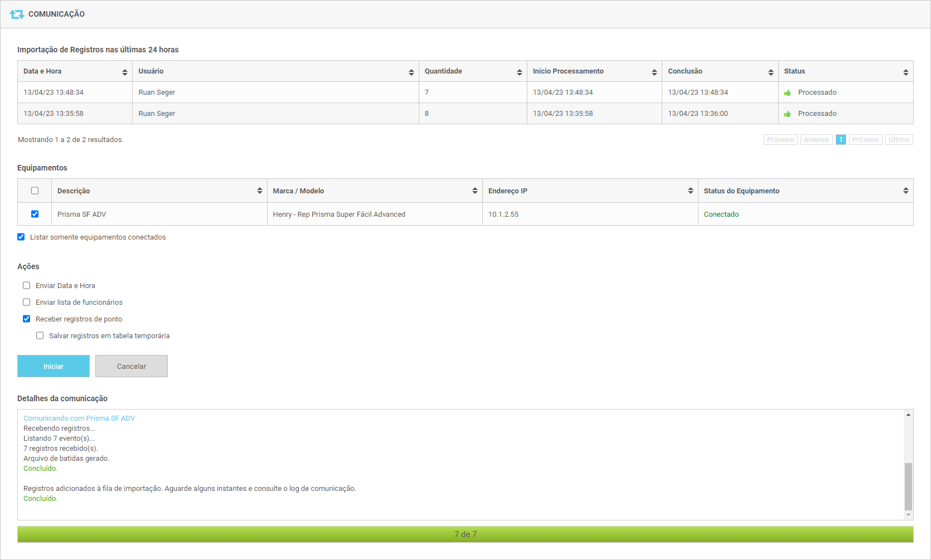The image size is (931, 560).
Task: Click the Próximo pagination button
Action: (x=865, y=140)
